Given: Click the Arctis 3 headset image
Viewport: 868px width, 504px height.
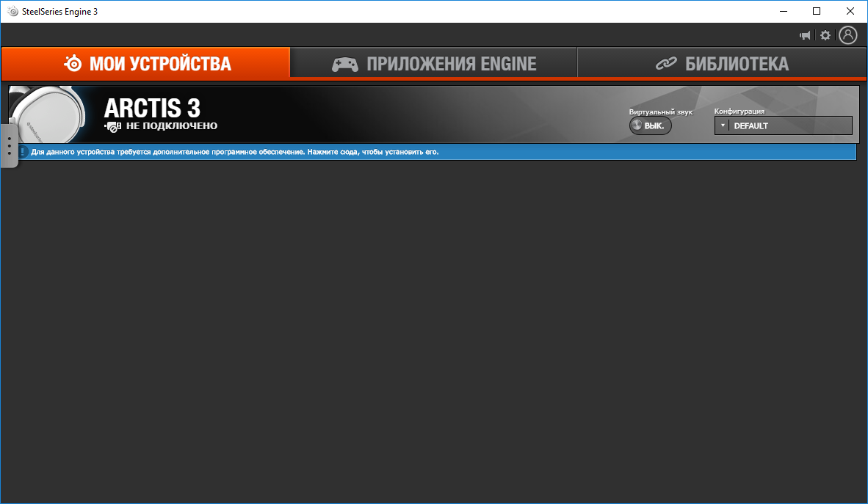Looking at the screenshot, I should pos(48,114).
